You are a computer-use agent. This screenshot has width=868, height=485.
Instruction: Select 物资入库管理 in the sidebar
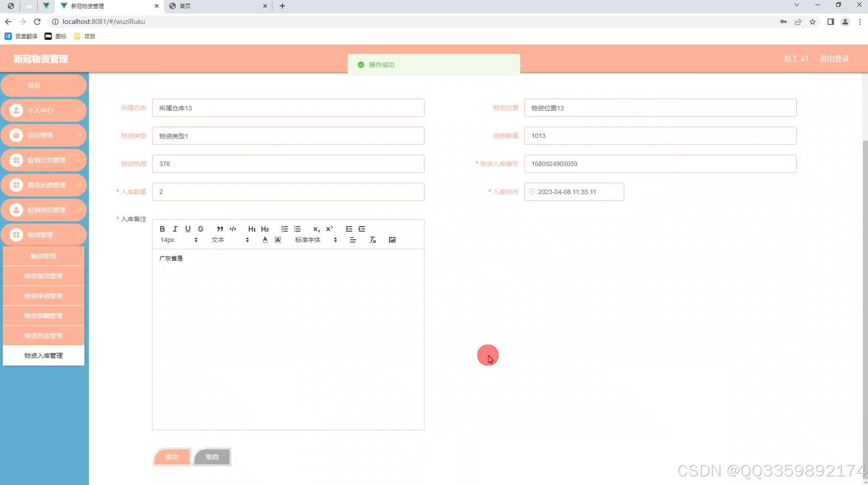pos(43,356)
